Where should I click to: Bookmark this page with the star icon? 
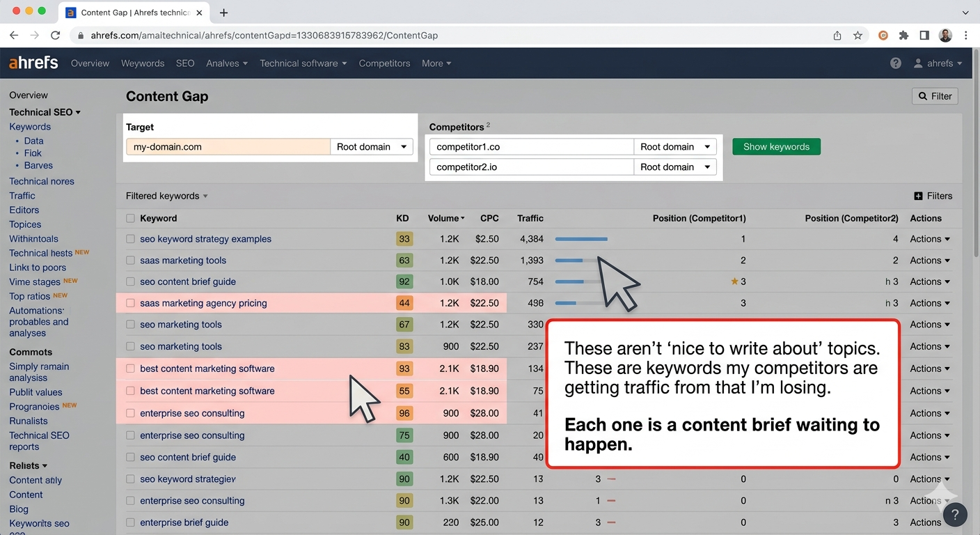click(858, 36)
